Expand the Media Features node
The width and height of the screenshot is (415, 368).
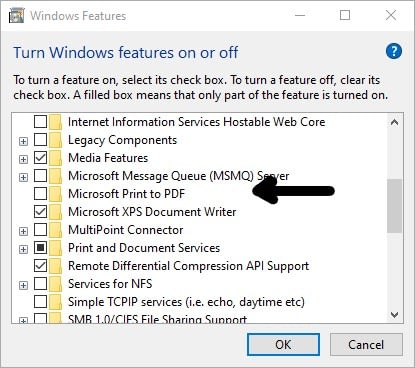pos(23,159)
